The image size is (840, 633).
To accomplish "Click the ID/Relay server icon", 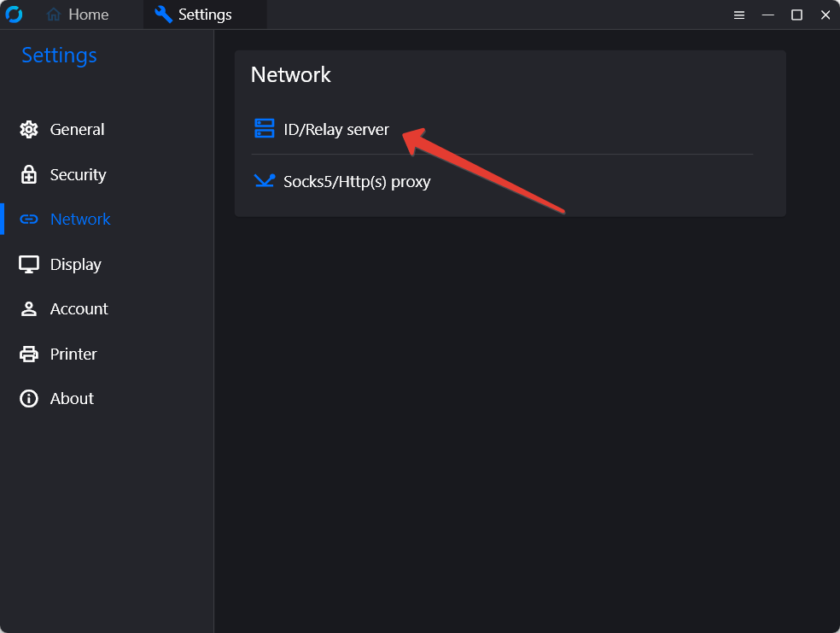I will click(264, 129).
